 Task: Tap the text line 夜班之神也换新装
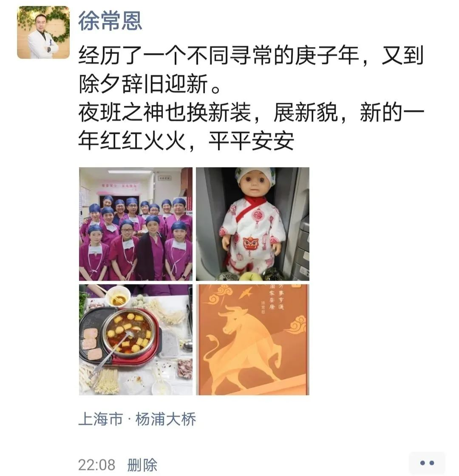click(x=165, y=112)
